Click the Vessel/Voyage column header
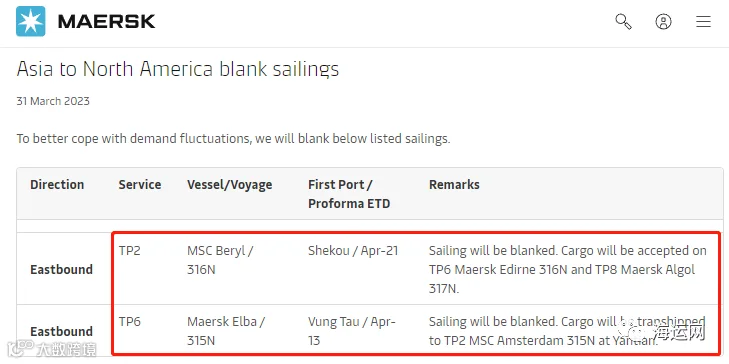The image size is (729, 364). click(x=230, y=185)
